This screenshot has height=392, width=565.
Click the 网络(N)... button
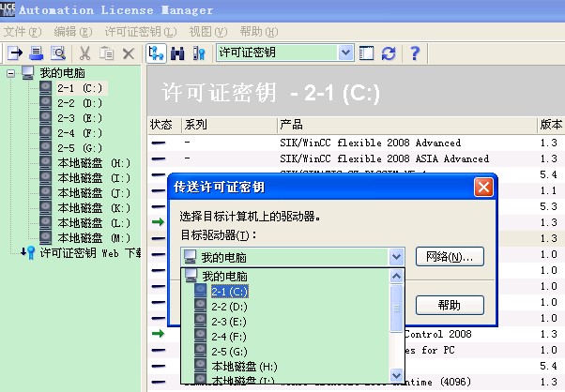click(449, 257)
